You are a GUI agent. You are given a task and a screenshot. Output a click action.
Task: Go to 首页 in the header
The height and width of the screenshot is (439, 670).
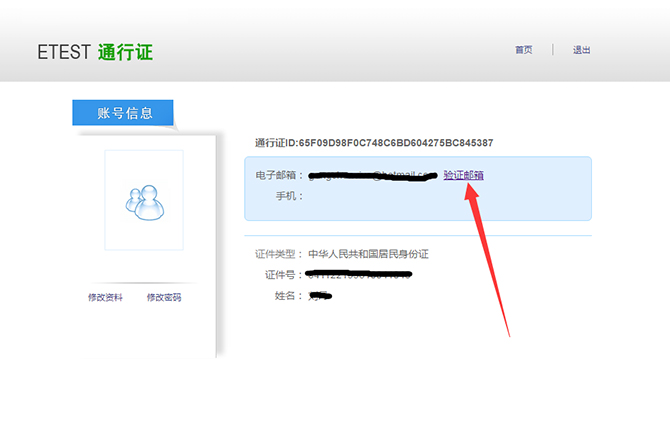click(x=523, y=50)
